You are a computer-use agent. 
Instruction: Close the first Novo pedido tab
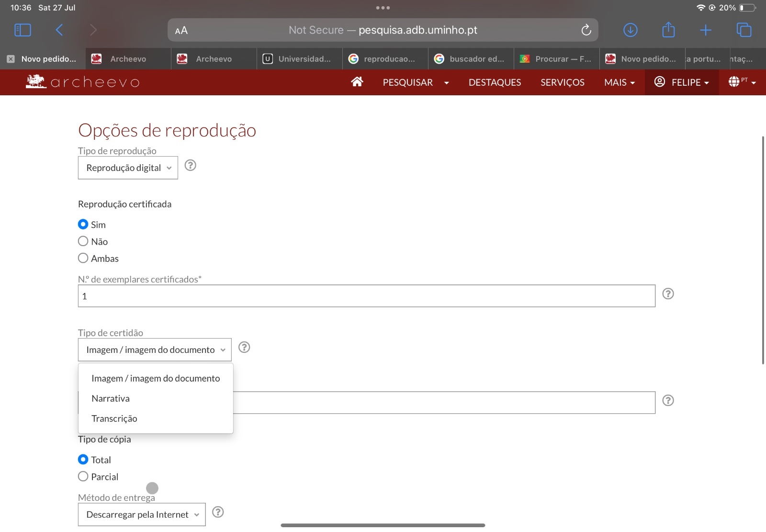[11, 59]
